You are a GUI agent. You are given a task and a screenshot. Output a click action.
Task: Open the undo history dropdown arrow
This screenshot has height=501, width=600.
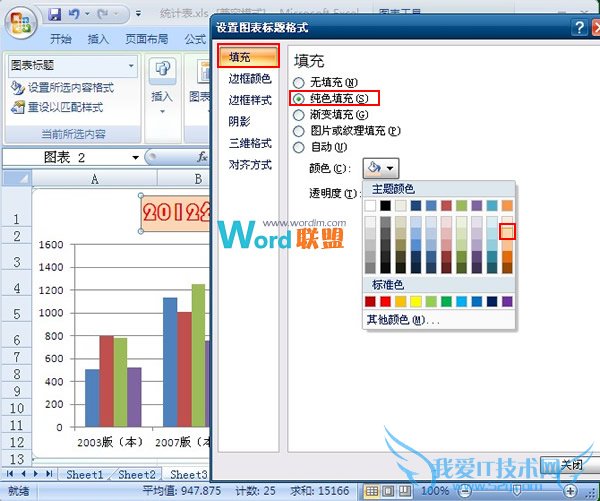pyautogui.click(x=87, y=15)
